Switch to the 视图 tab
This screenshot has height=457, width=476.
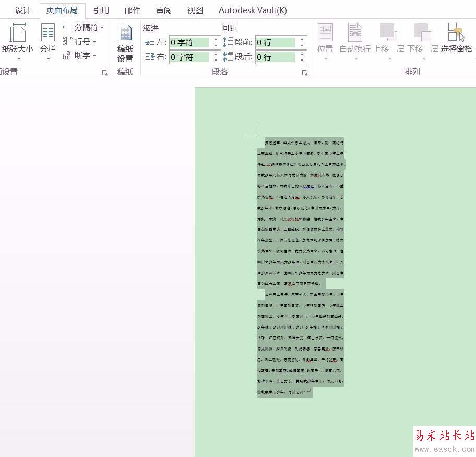pos(195,10)
